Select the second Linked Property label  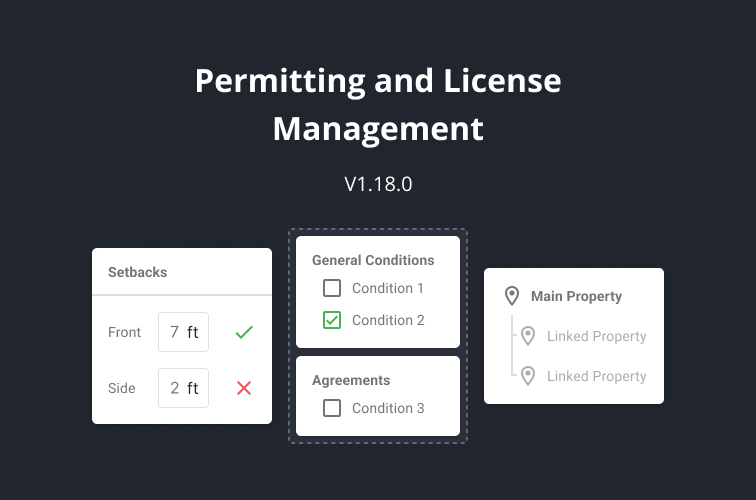pyautogui.click(x=596, y=376)
